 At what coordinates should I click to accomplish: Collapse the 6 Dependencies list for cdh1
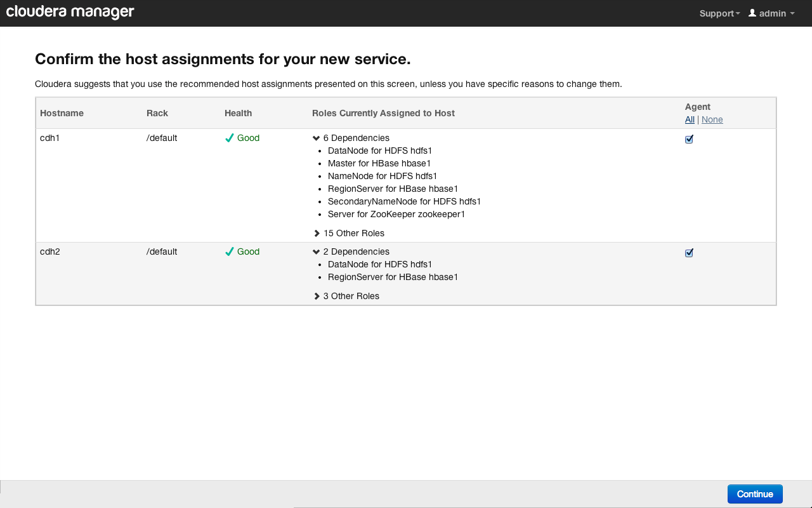[317, 138]
